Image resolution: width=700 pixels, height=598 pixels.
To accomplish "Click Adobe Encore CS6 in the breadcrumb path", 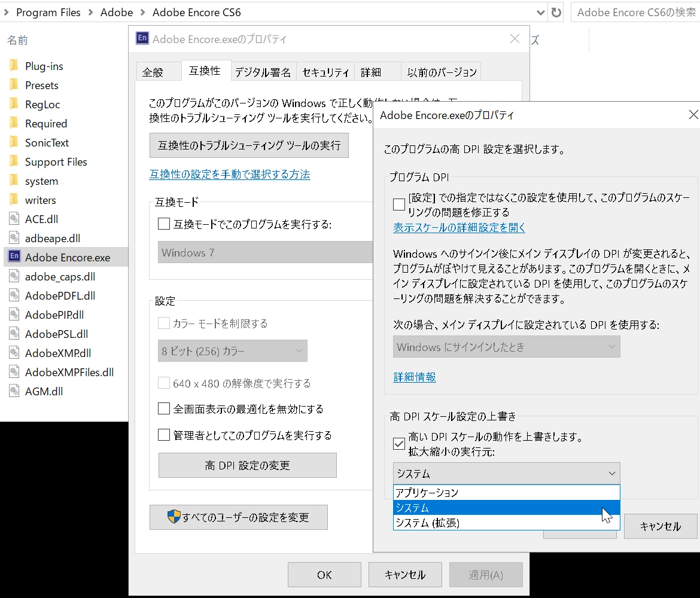I will (196, 13).
